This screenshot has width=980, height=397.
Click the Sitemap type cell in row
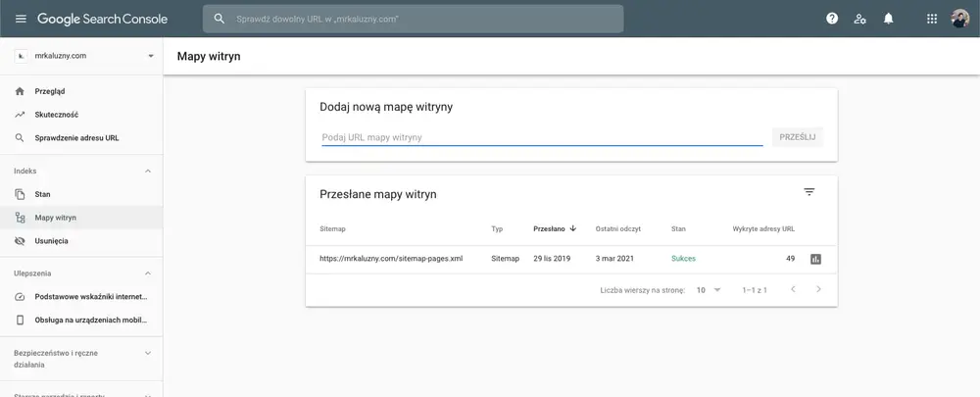coord(505,258)
